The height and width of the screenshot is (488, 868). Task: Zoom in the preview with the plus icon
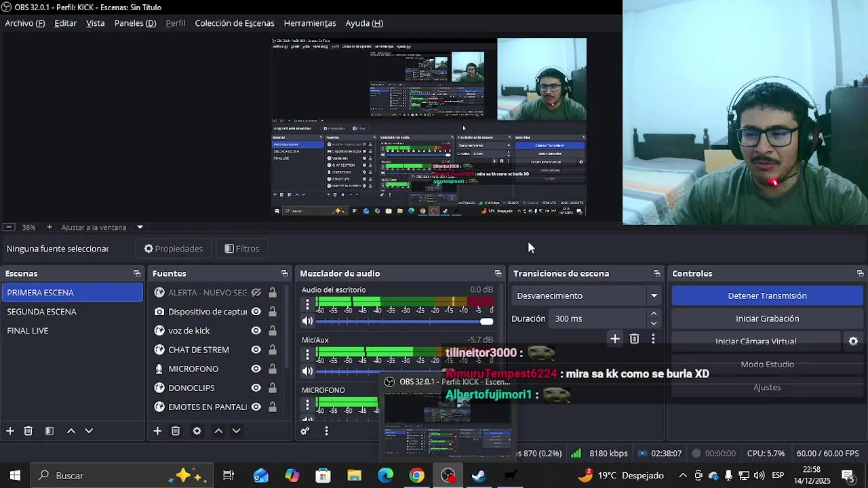click(50, 227)
